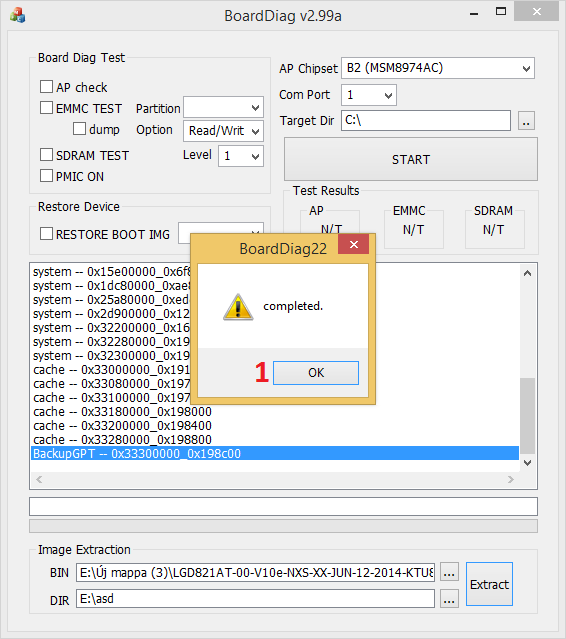Expand the Com Port dropdown
This screenshot has width=566, height=639.
tap(368, 95)
